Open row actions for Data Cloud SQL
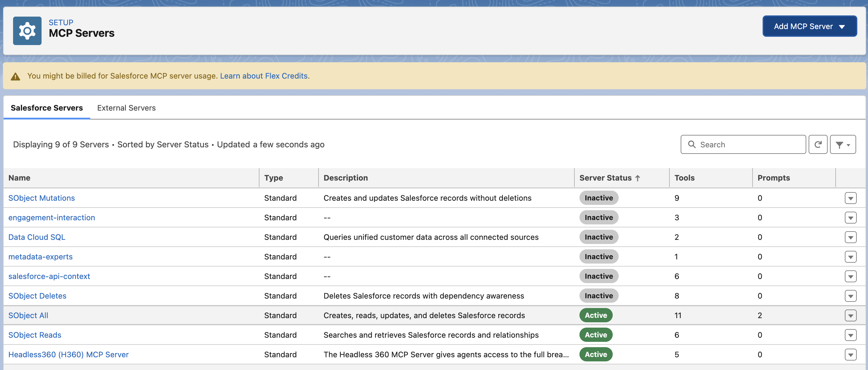The width and height of the screenshot is (868, 370). pos(850,237)
